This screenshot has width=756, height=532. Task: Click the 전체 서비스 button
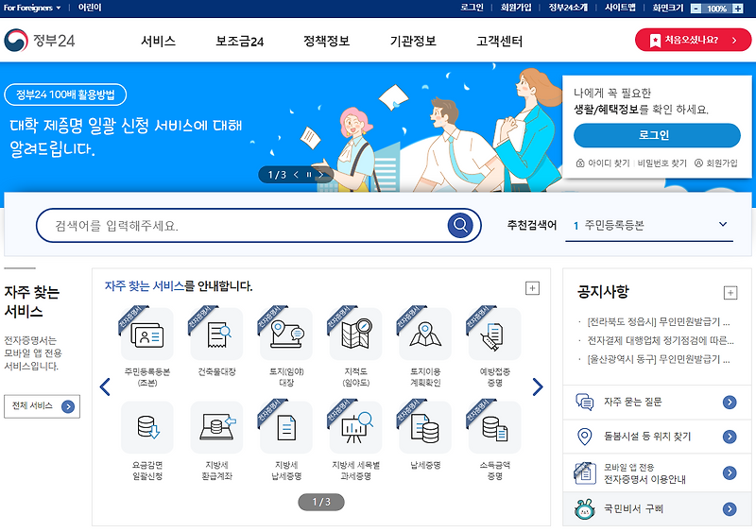tap(42, 406)
